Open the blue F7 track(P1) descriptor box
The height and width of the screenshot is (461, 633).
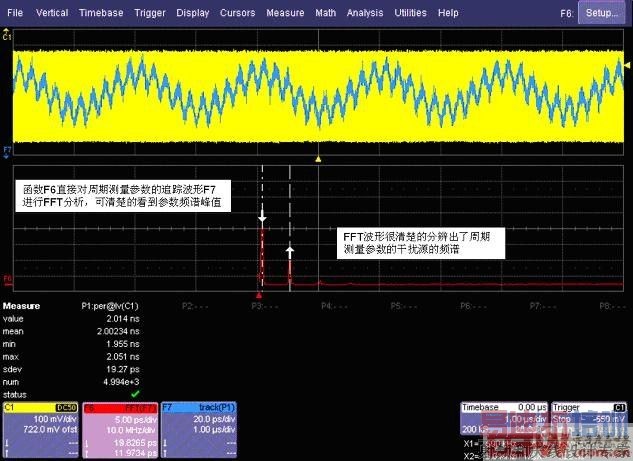click(199, 430)
